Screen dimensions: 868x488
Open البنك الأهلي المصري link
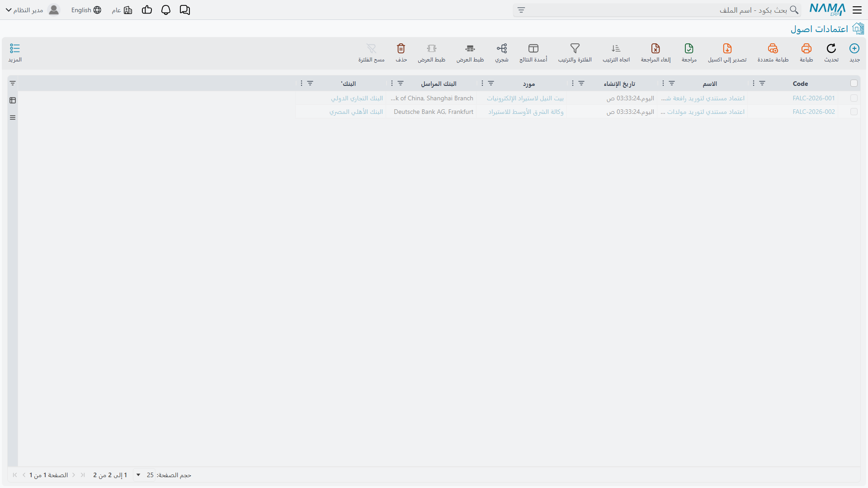tap(356, 112)
